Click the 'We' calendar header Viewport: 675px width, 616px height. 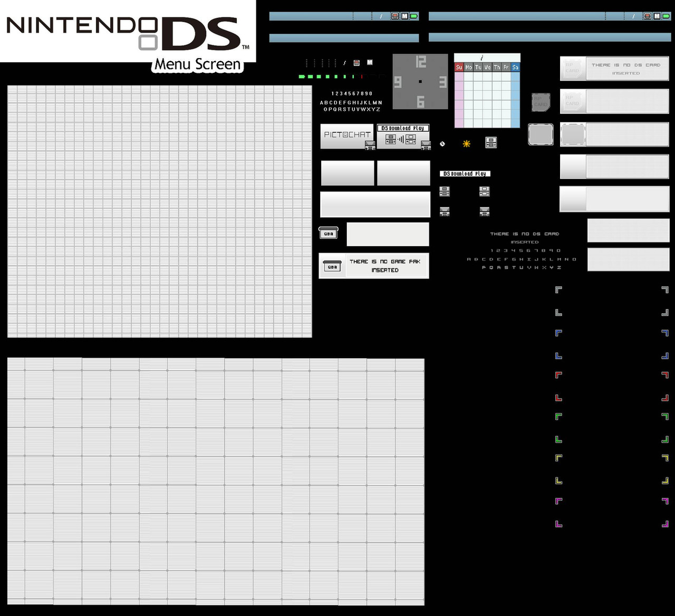tap(487, 67)
